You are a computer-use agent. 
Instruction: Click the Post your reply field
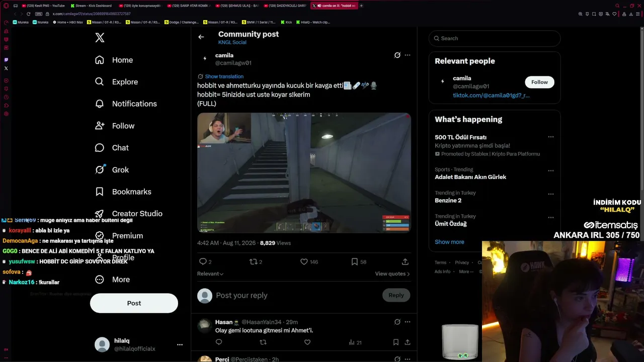coord(297,295)
